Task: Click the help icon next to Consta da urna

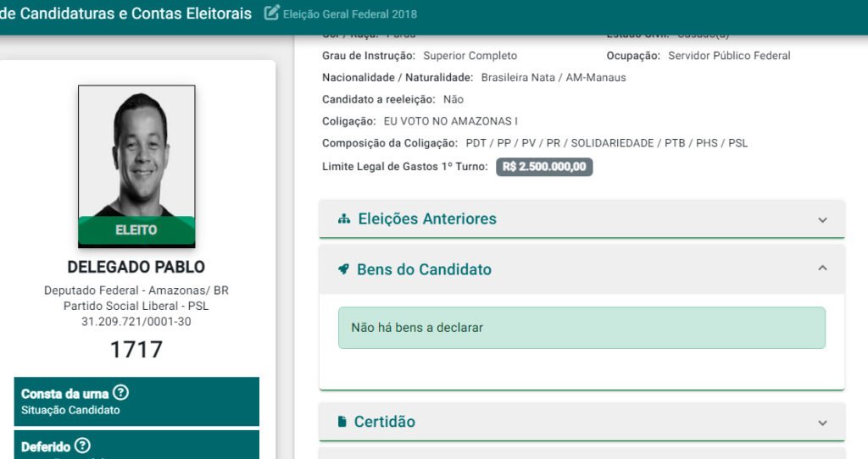Action: 121,393
